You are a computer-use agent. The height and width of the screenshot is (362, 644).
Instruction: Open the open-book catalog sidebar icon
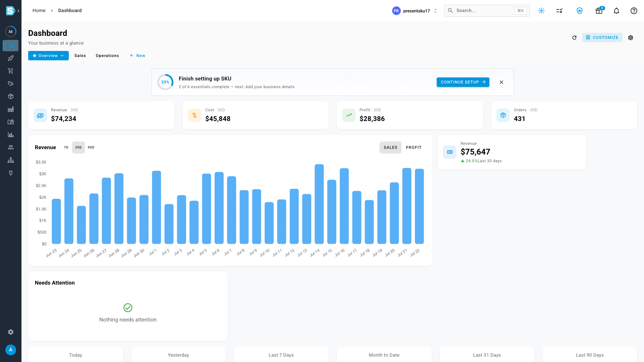(x=11, y=122)
